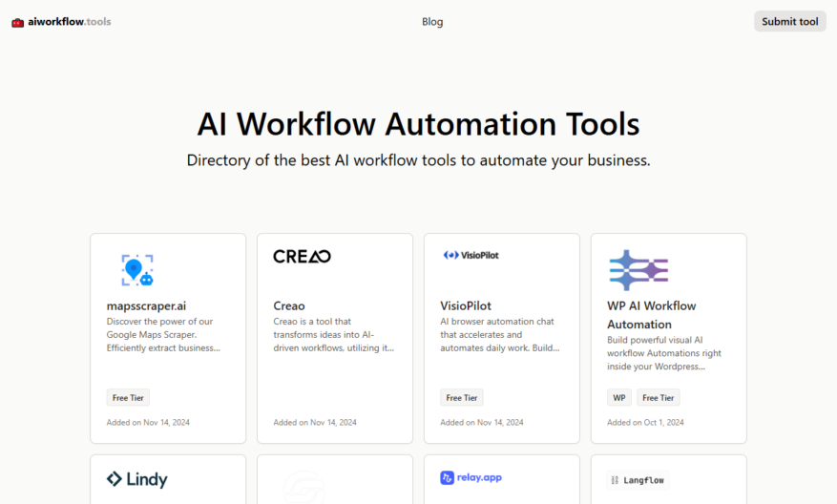Click the Langflow logo
Viewport: 837px width, 504px height.
pyautogui.click(x=638, y=480)
